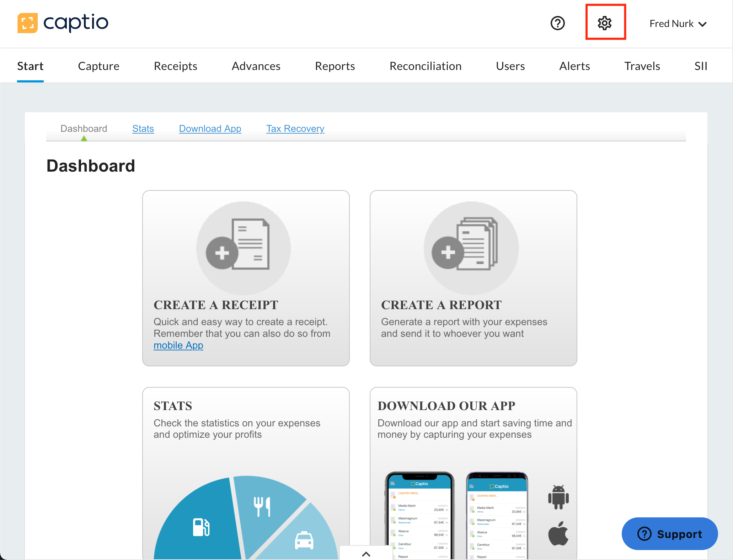Click the mobile App link

click(x=178, y=345)
